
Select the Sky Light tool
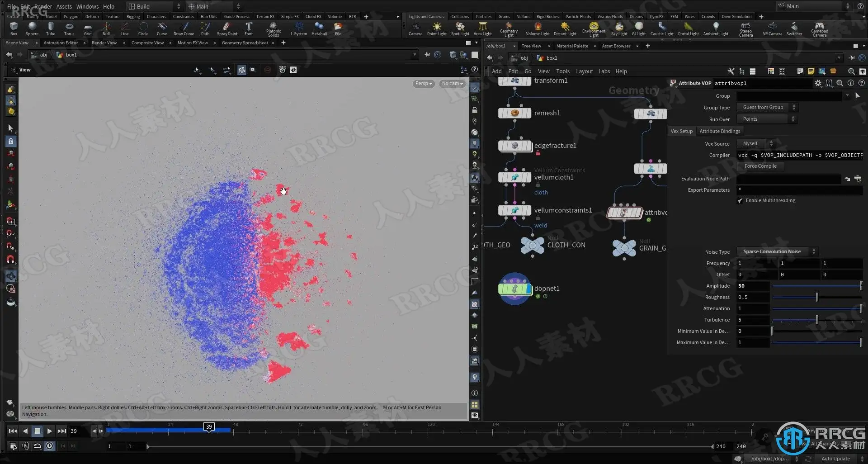click(x=619, y=29)
